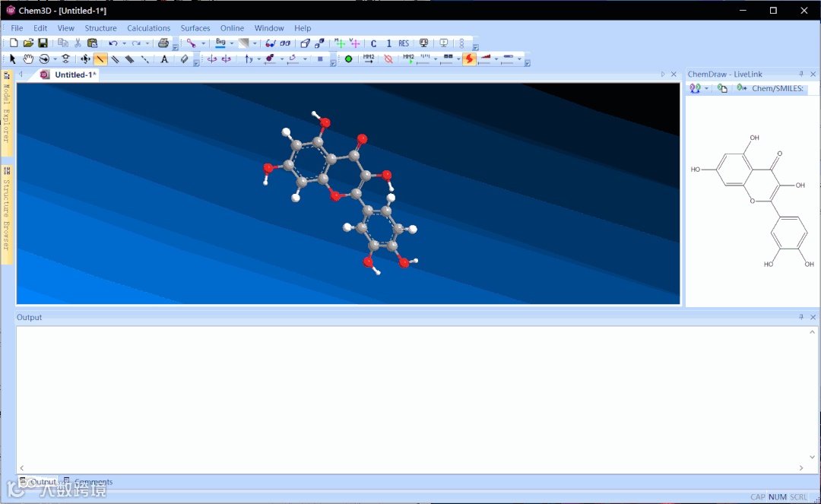Switch to the Untitled-1* document tab
Screen dimensions: 821x504
point(68,74)
